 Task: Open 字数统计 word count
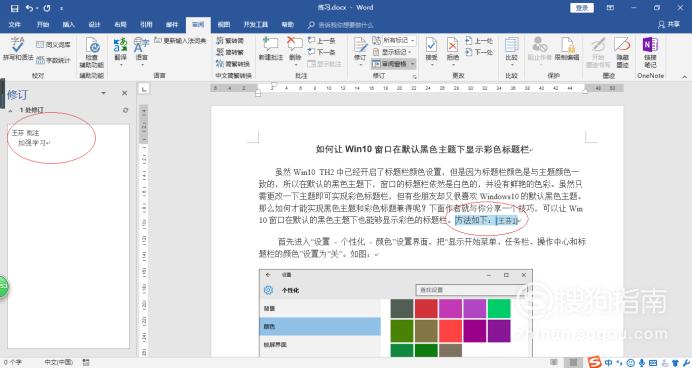tap(53, 60)
